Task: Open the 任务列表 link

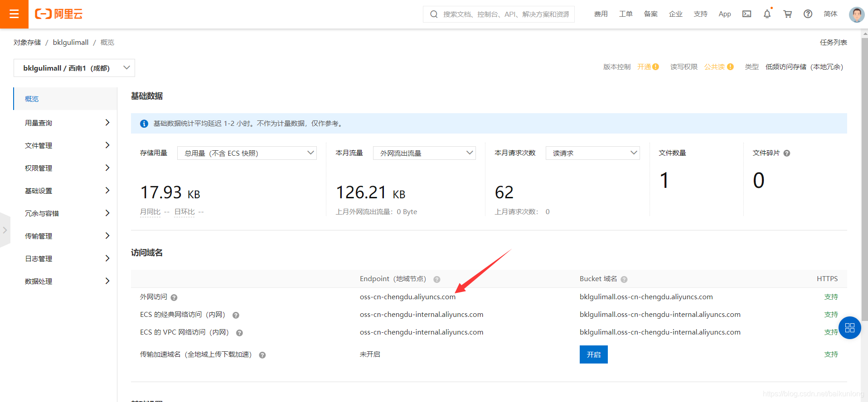Action: [x=834, y=42]
